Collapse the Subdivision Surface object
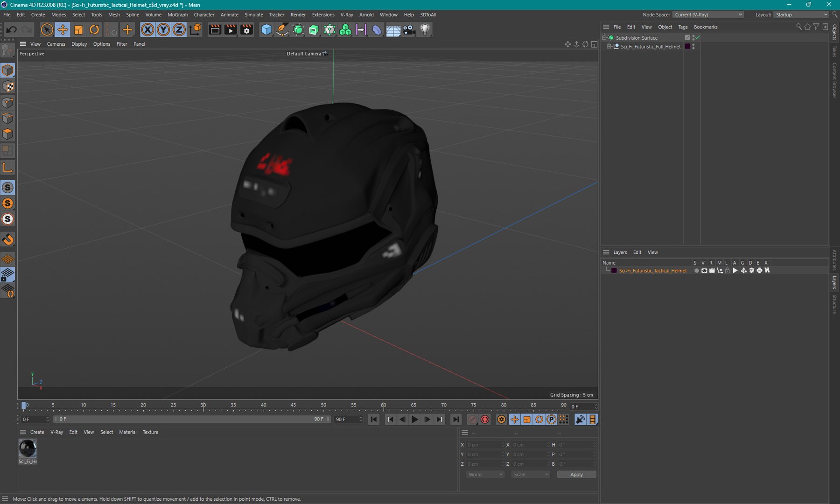 coord(604,38)
